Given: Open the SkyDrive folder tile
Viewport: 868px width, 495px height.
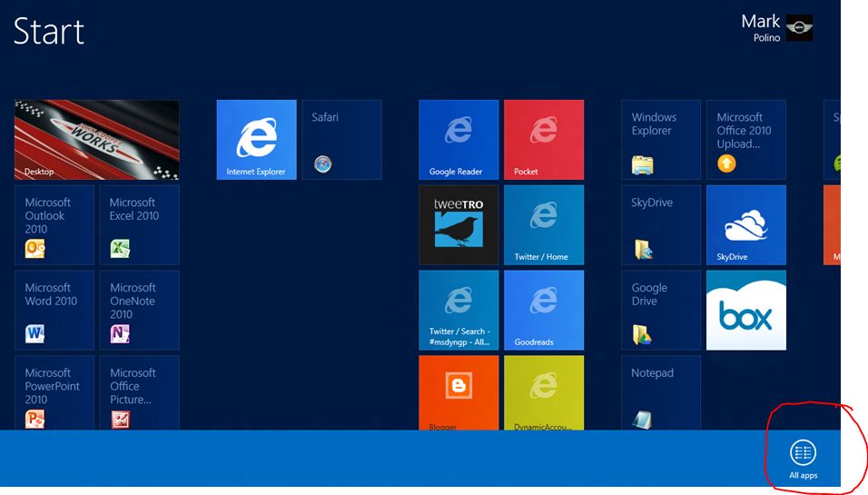Looking at the screenshot, I should click(x=661, y=225).
